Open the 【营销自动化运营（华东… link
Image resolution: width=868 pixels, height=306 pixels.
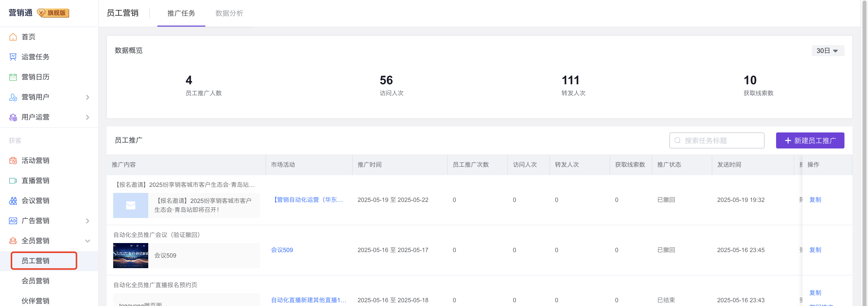tap(307, 200)
